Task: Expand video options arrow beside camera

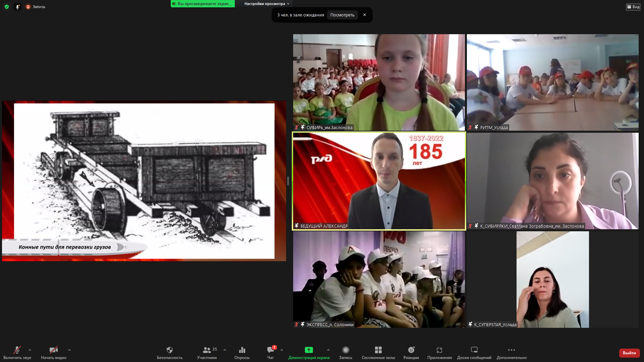Action: tap(69, 350)
